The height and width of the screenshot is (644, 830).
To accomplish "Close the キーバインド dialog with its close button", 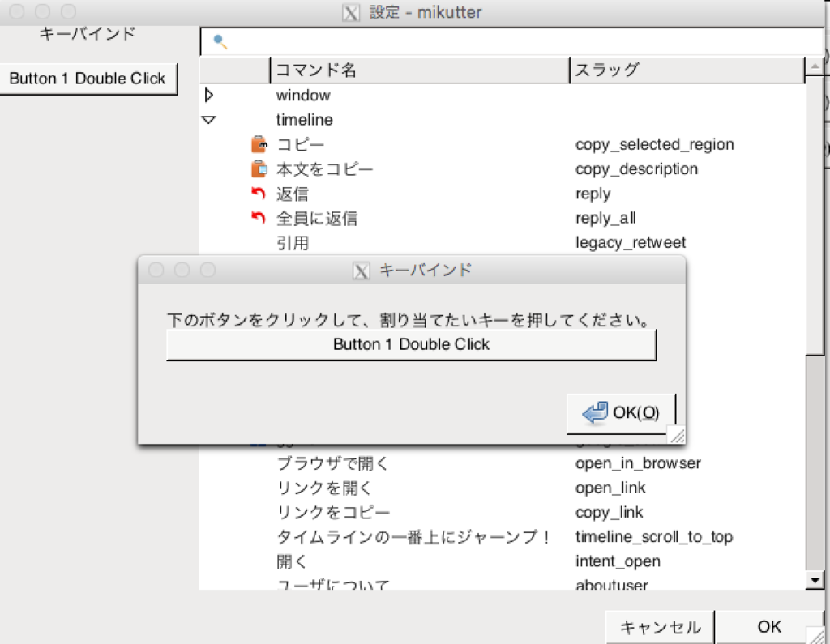I will 156,270.
